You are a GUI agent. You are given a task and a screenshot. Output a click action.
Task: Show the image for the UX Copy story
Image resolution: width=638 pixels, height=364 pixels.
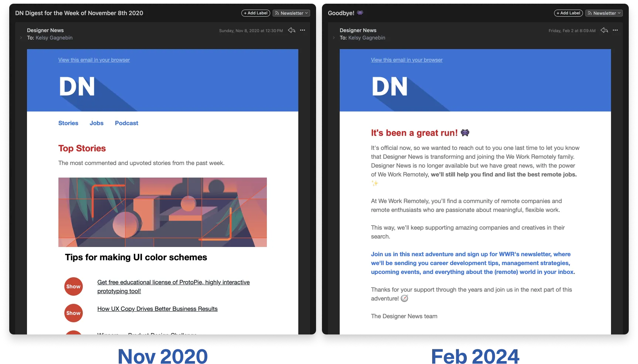74,313
